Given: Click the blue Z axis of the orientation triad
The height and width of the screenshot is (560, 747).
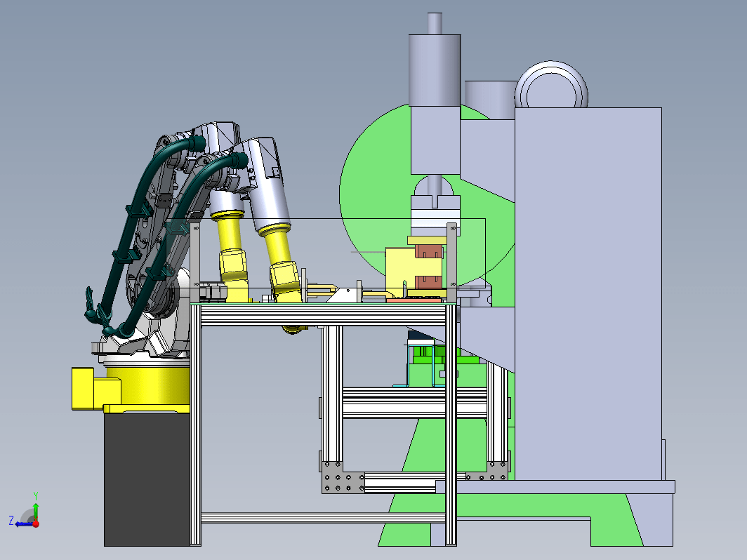Looking at the screenshot, I should coord(23,524).
